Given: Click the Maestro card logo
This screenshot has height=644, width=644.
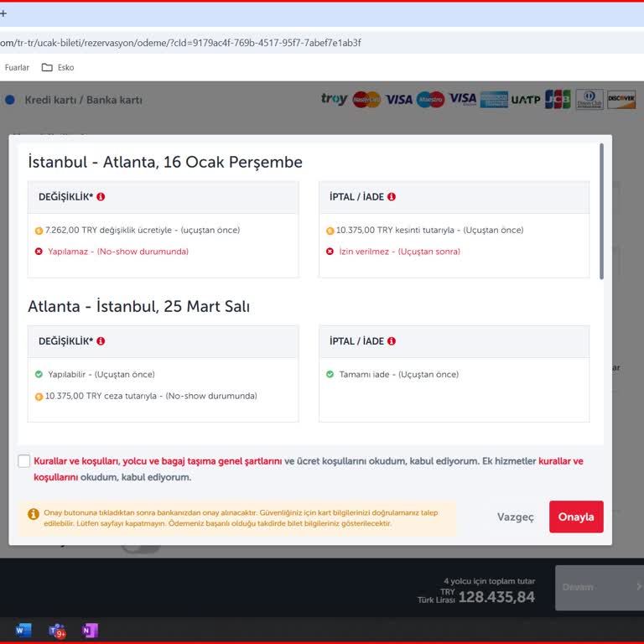Looking at the screenshot, I should pyautogui.click(x=430, y=99).
